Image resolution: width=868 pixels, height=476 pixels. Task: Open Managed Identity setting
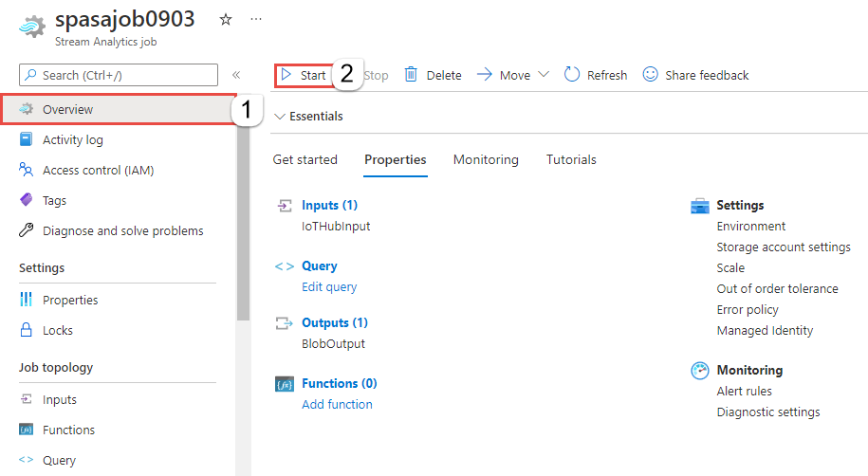click(765, 330)
